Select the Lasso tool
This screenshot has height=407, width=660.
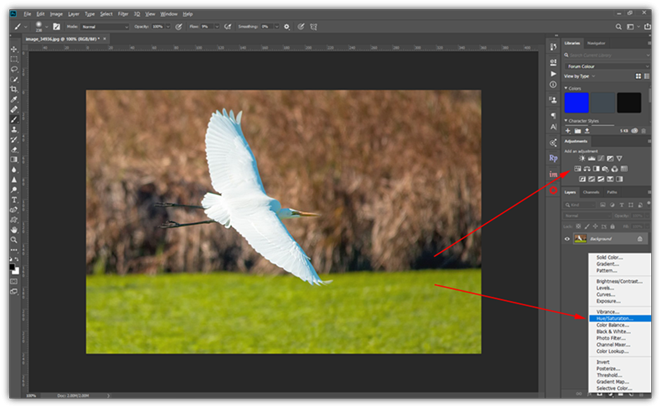point(14,69)
